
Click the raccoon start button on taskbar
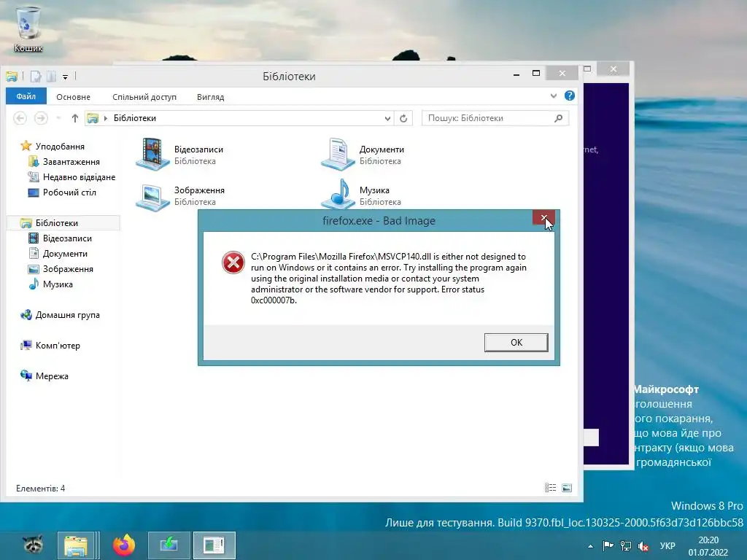(33, 544)
